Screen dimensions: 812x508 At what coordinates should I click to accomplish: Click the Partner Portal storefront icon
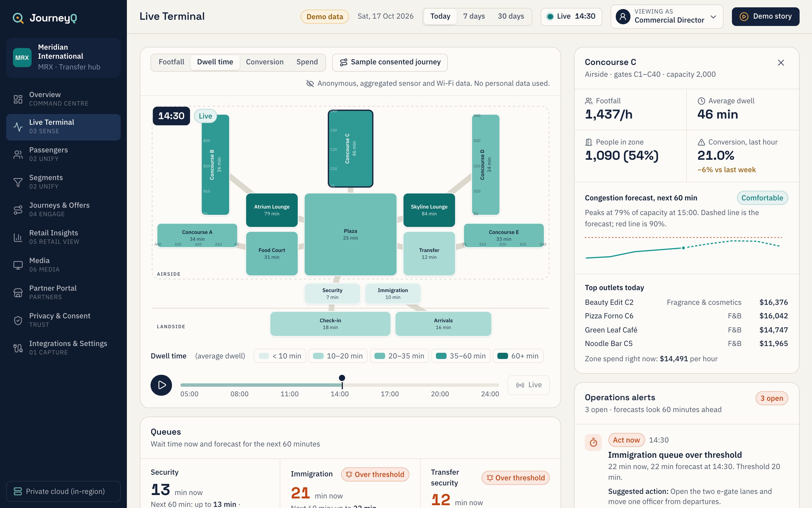pos(18,293)
